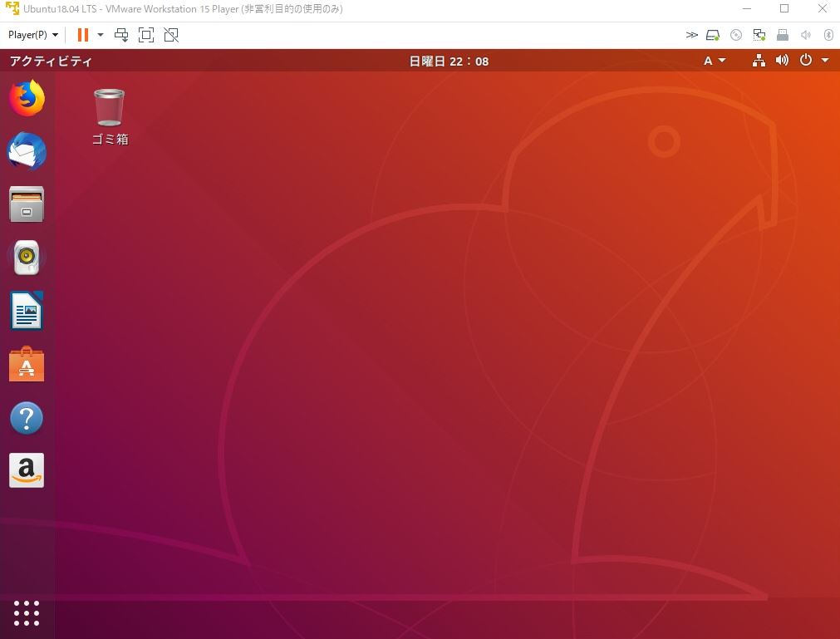The height and width of the screenshot is (639, 840).
Task: Show the applications grid
Action: click(27, 613)
